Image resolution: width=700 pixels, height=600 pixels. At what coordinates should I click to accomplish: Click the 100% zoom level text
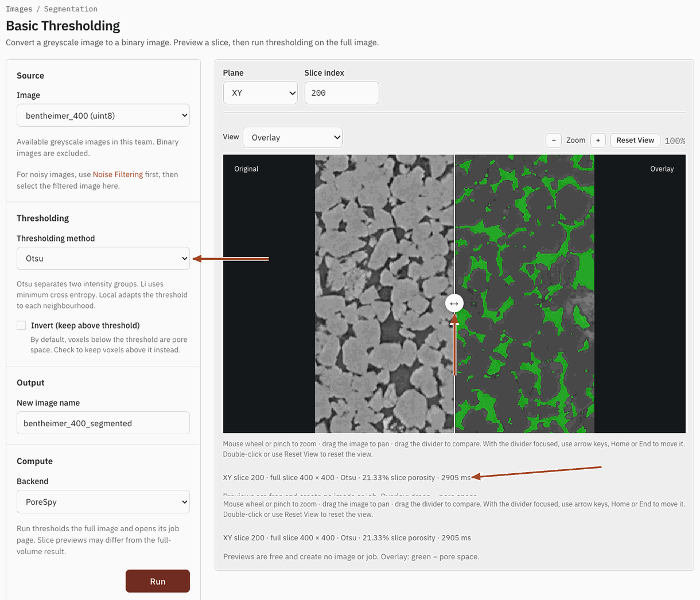[x=675, y=141]
